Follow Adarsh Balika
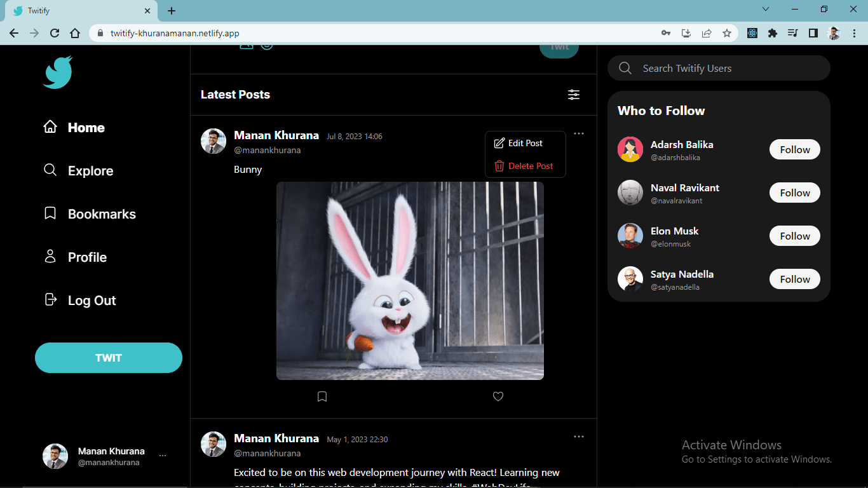Image resolution: width=868 pixels, height=488 pixels. point(795,149)
